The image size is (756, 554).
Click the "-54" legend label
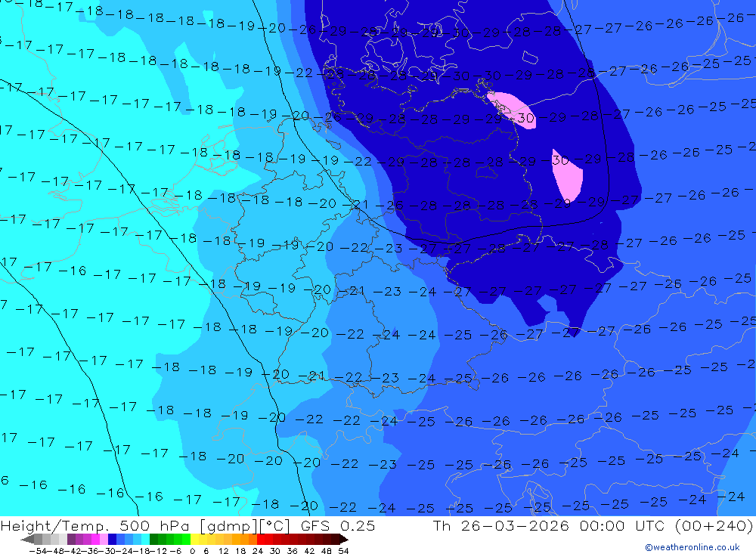click(x=38, y=551)
